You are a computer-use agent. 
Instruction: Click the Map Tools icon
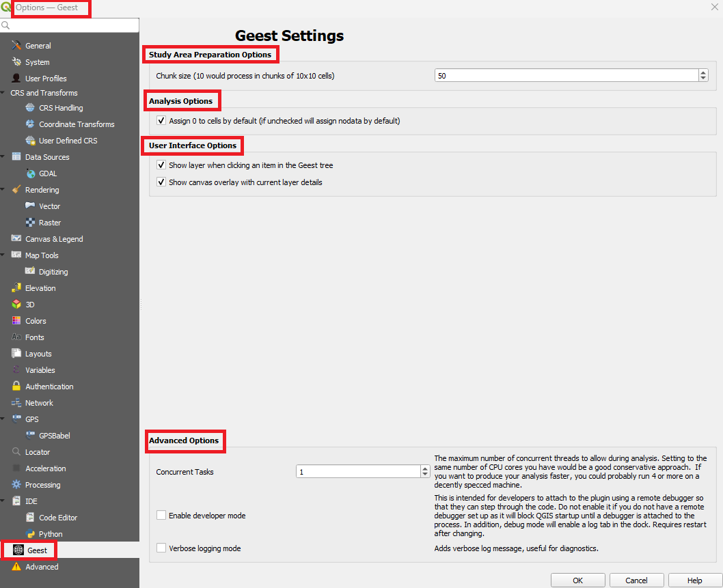pyautogui.click(x=16, y=255)
